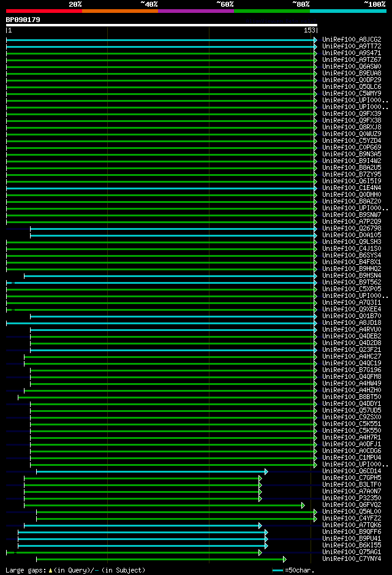Click the green alignment bar for UniRef100_Q6FVQ2

165,505
